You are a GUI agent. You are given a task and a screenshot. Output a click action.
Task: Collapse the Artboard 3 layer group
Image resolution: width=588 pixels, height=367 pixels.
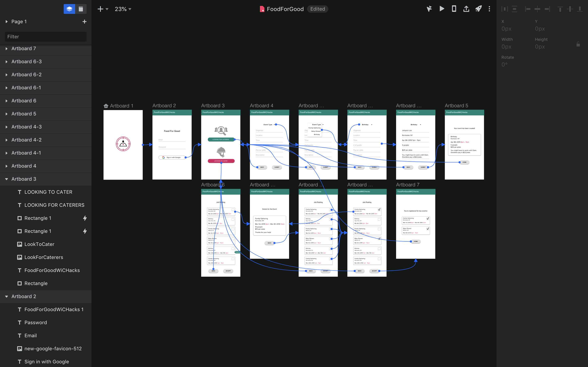(7, 179)
